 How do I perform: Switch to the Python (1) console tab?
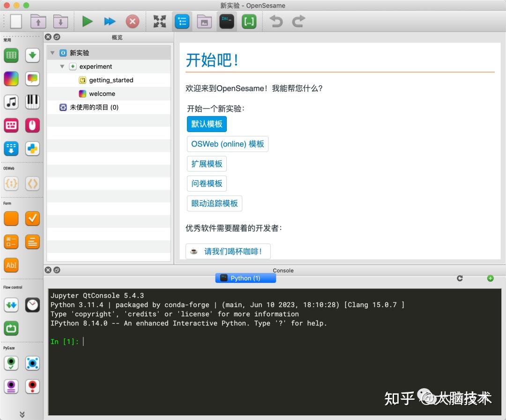(x=246, y=278)
